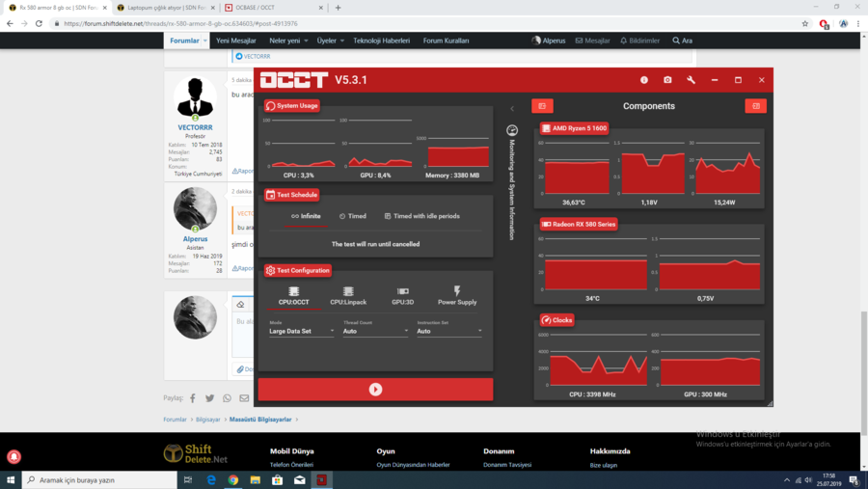The height and width of the screenshot is (489, 868).
Task: Click the eraser icon in reply editor
Action: pos(240,305)
